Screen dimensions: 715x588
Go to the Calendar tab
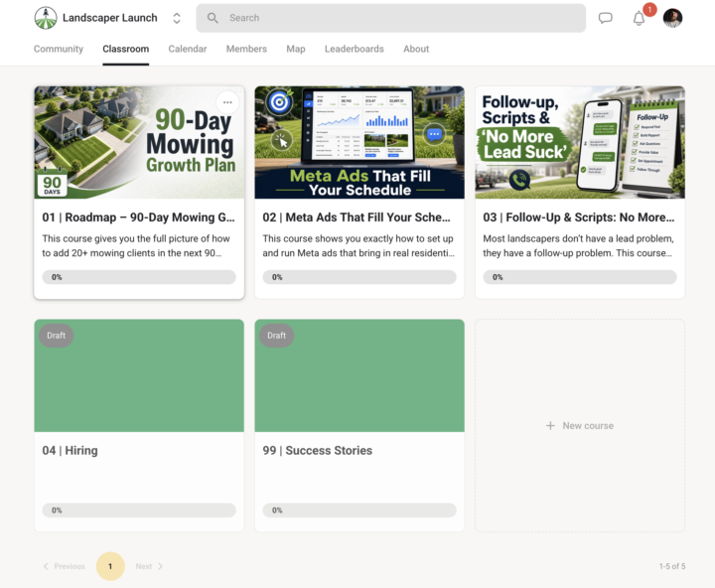pos(188,49)
